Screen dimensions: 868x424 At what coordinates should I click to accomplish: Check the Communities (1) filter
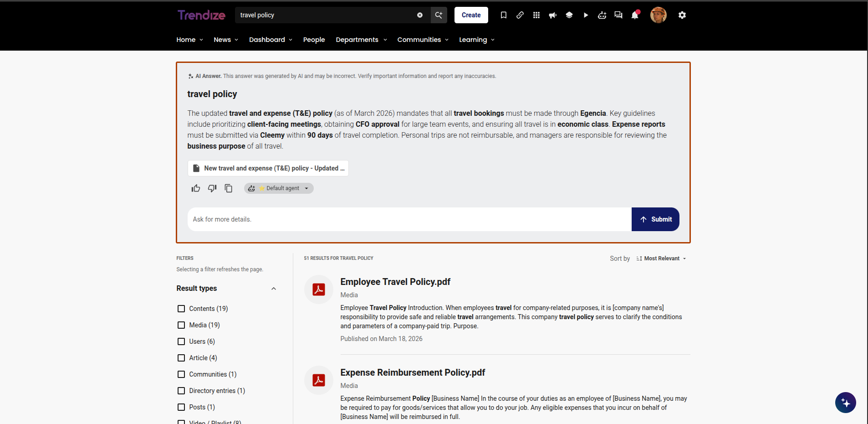pos(181,374)
